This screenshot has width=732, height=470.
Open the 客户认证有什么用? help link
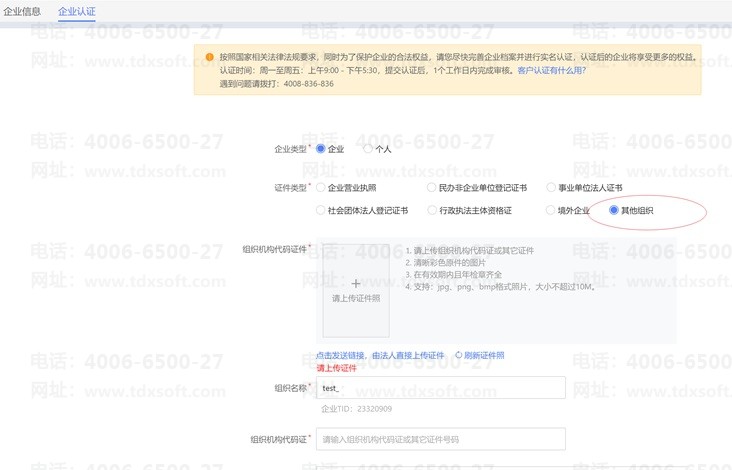coord(551,71)
